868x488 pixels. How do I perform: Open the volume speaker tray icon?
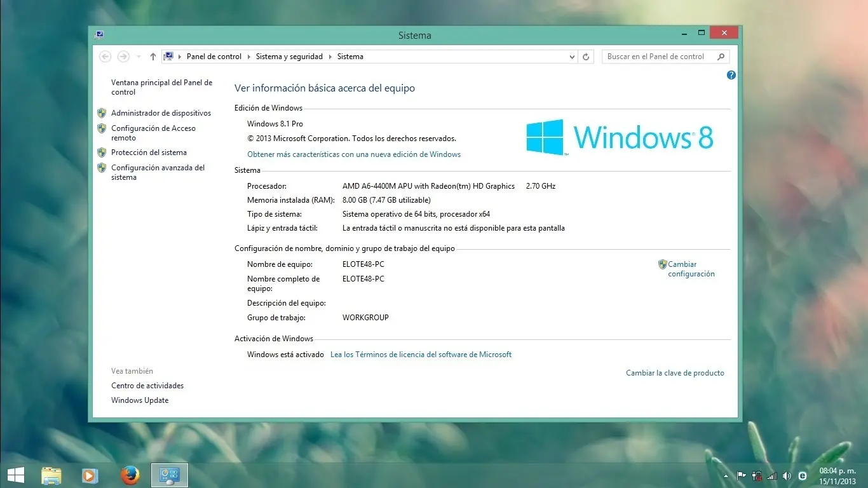787,475
